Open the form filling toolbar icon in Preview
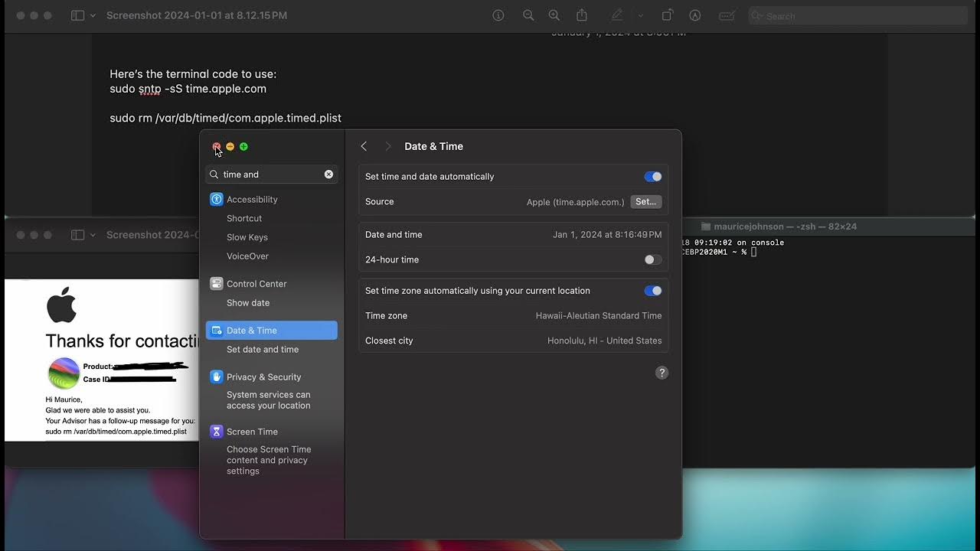 727,15
